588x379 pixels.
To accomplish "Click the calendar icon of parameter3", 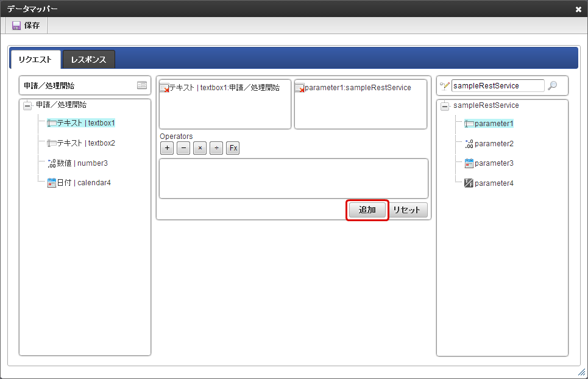I will [469, 163].
